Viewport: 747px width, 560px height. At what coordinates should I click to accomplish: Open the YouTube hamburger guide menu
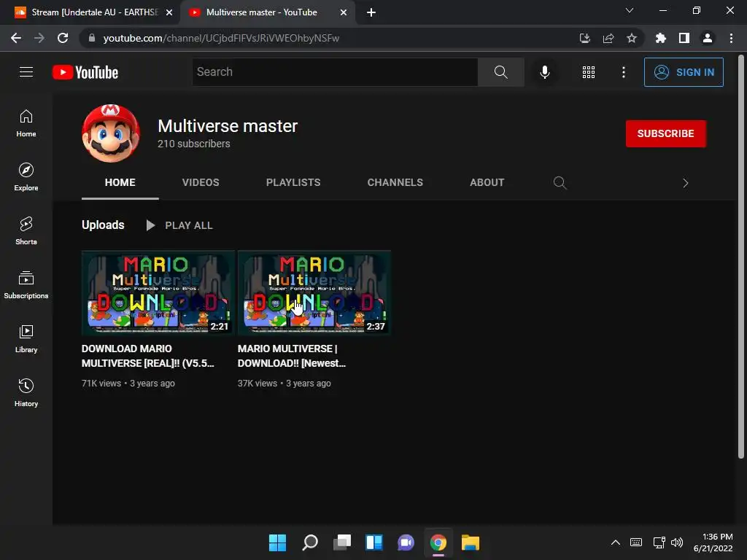(x=26, y=72)
